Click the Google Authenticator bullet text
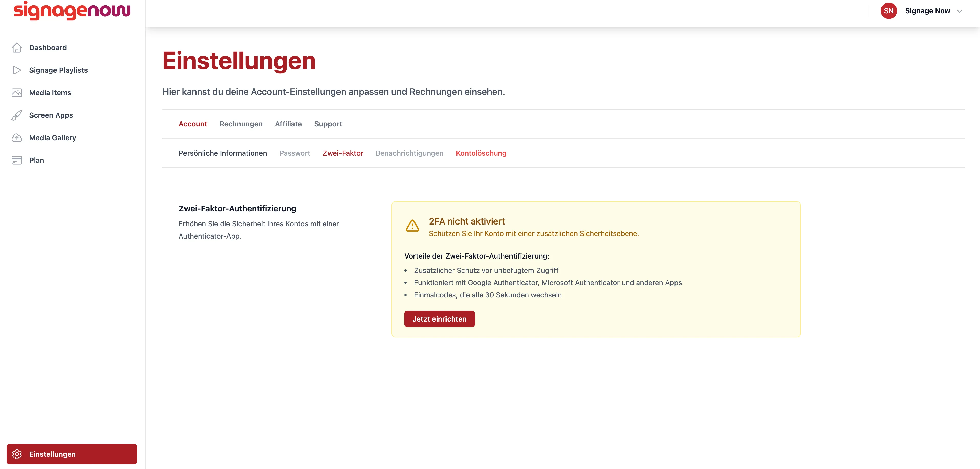This screenshot has height=469, width=980. (548, 282)
